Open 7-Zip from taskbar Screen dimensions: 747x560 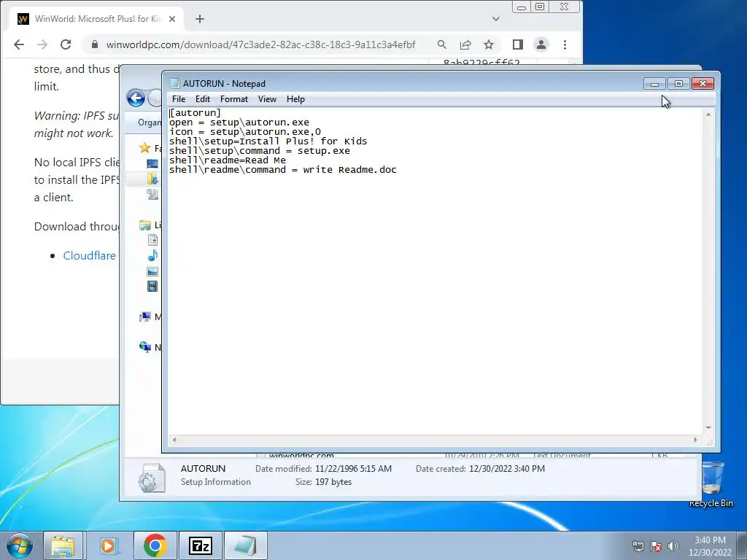click(201, 545)
